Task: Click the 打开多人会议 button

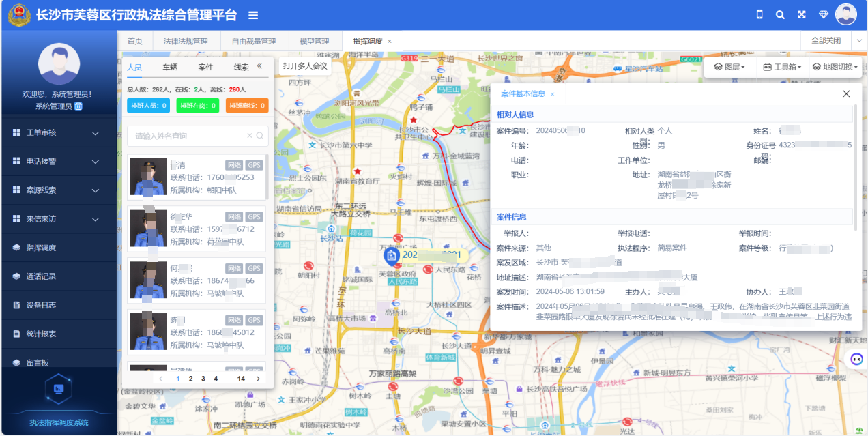Action: [x=305, y=66]
